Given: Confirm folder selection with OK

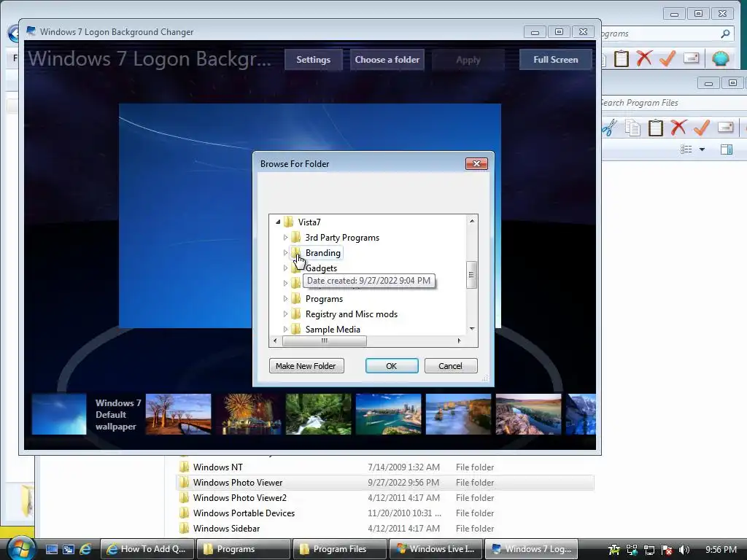Looking at the screenshot, I should [392, 366].
